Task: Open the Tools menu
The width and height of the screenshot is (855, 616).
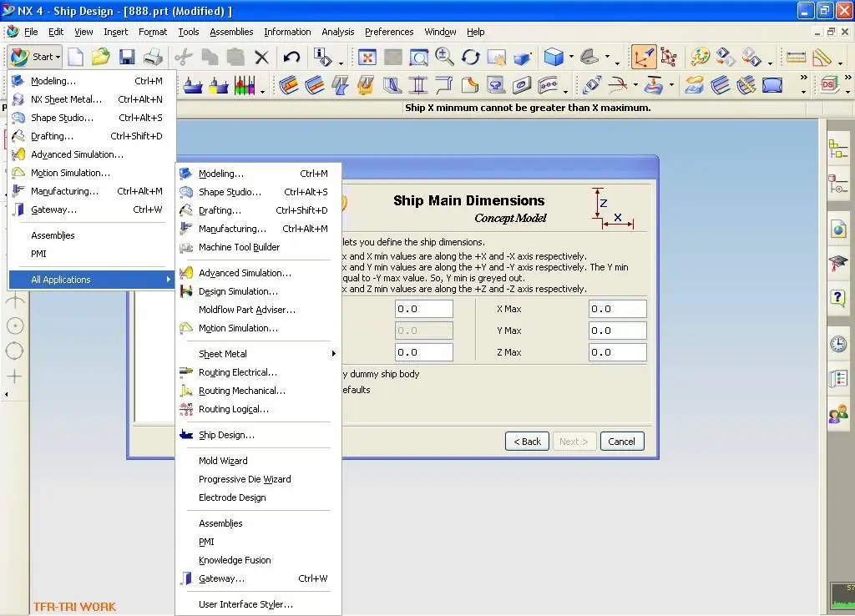Action: pyautogui.click(x=189, y=32)
